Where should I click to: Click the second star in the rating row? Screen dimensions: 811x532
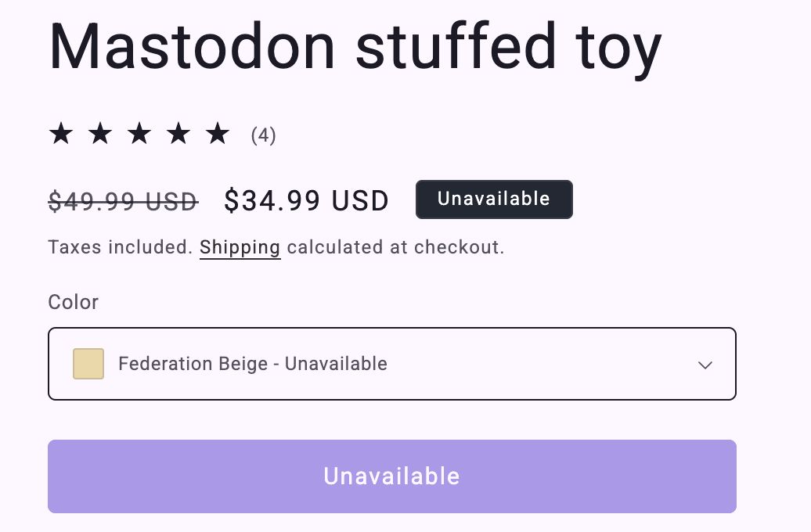tap(99, 133)
